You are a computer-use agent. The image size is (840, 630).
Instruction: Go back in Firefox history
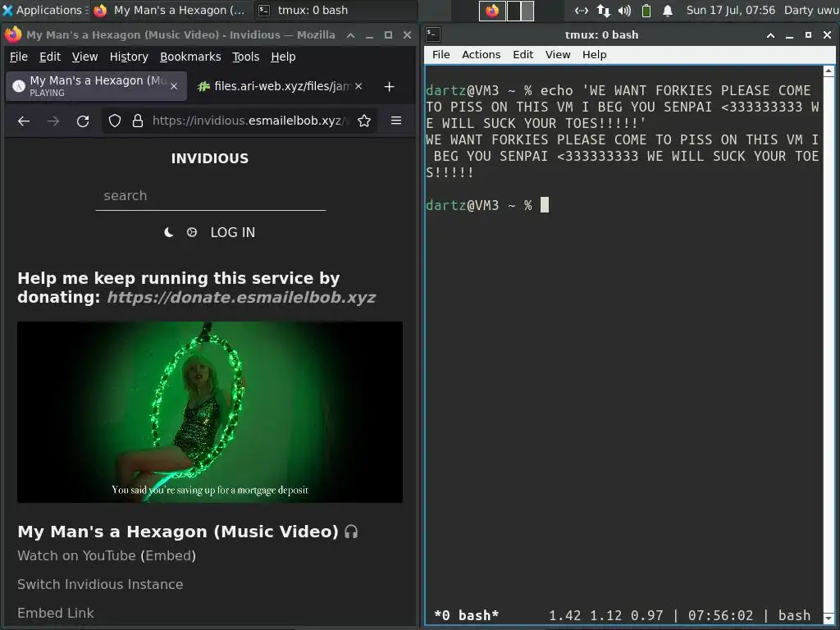pyautogui.click(x=24, y=121)
